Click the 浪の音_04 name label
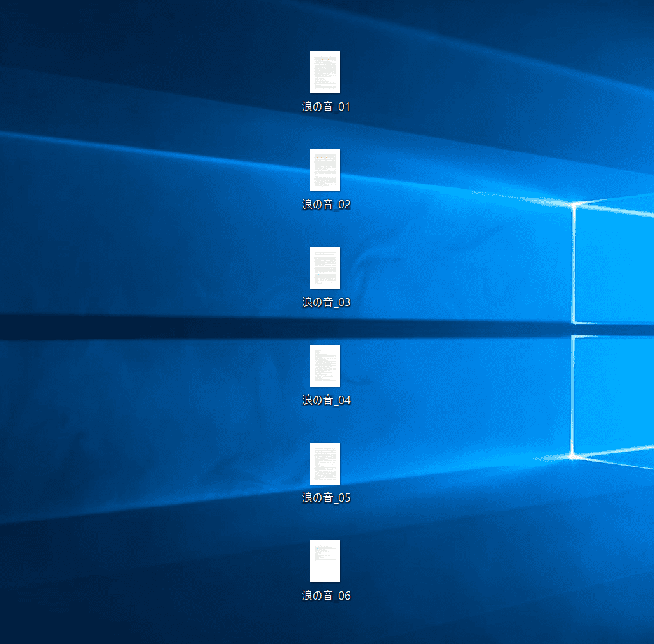The image size is (654, 644). point(325,400)
